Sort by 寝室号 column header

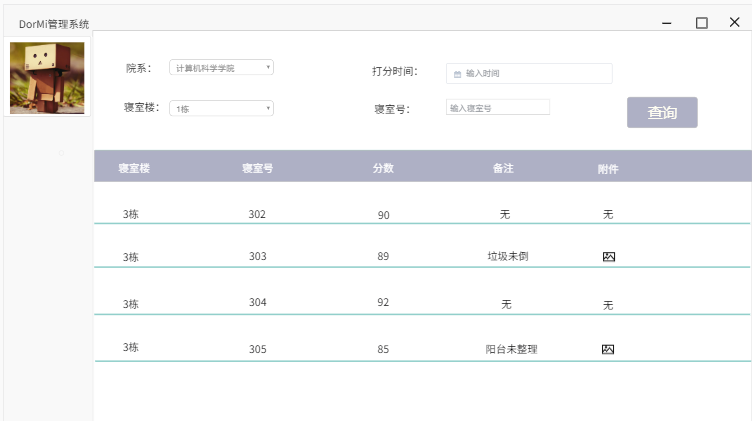(x=257, y=169)
